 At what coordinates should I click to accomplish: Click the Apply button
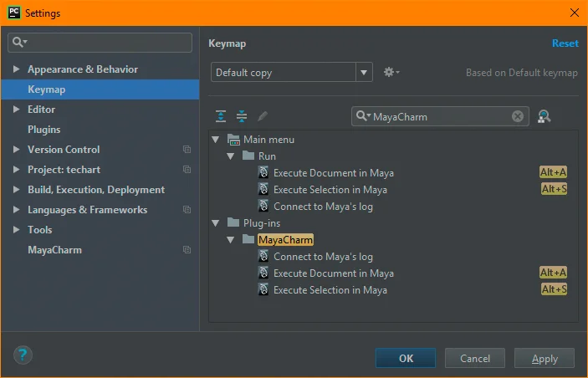(x=545, y=358)
